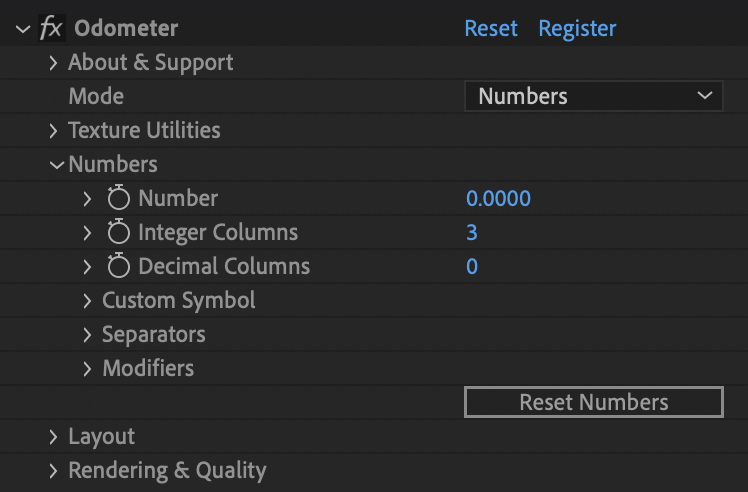Expand the Integer Columns property arrow
The width and height of the screenshot is (748, 492).
pyautogui.click(x=87, y=232)
